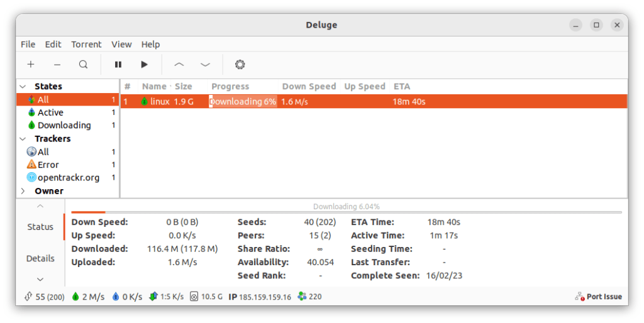Click the 18m 40s ETA cell in torrent row
The width and height of the screenshot is (644, 323).
point(409,101)
